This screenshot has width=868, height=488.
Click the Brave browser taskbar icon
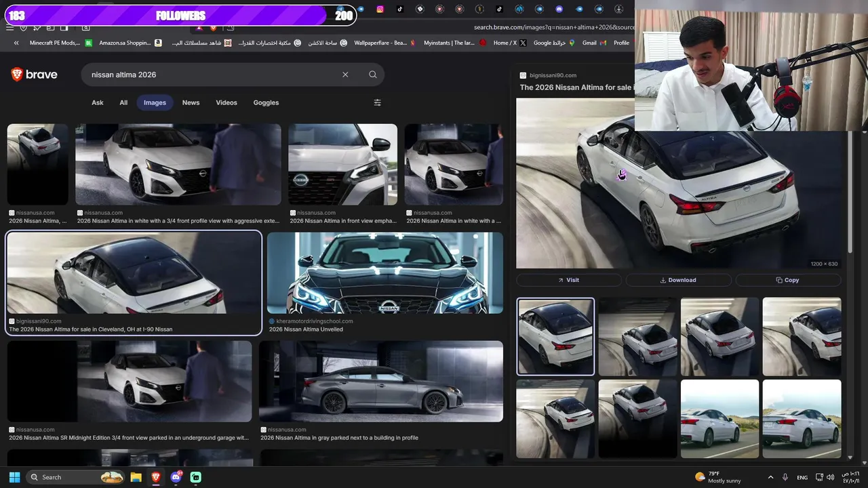[x=156, y=477]
